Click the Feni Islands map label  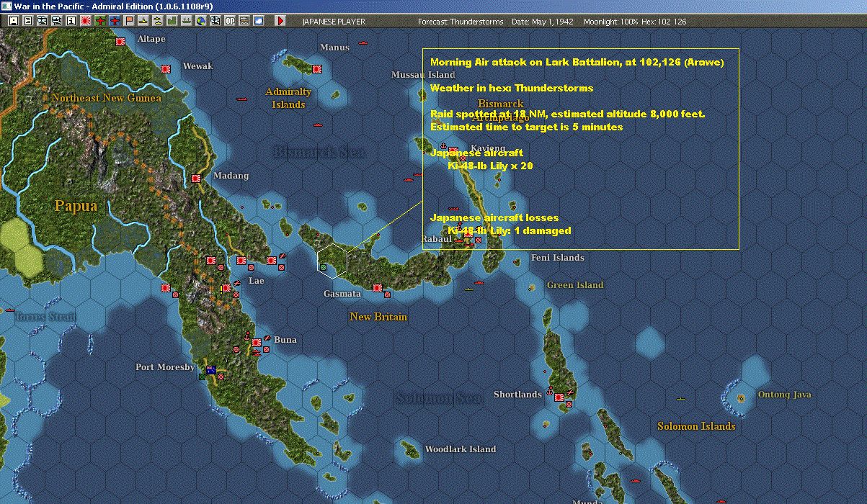pos(558,258)
